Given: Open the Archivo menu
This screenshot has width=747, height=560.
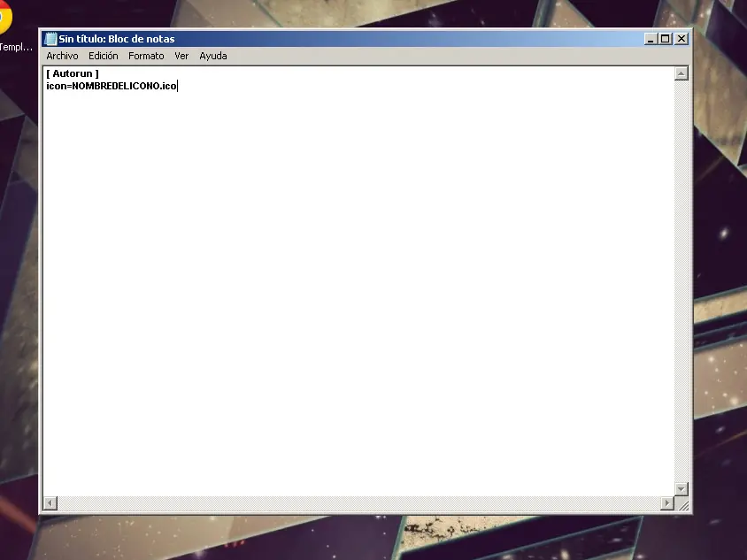Looking at the screenshot, I should tap(62, 56).
